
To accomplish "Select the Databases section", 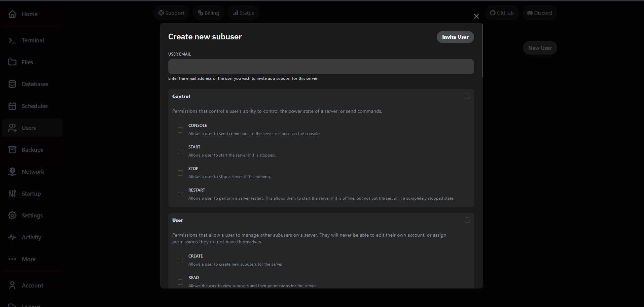I will tap(35, 84).
